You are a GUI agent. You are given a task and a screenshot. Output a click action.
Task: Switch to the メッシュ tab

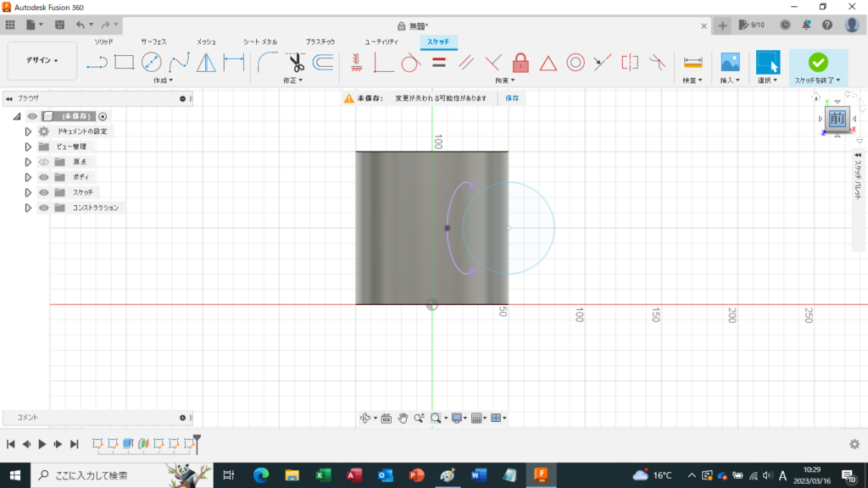pyautogui.click(x=206, y=42)
